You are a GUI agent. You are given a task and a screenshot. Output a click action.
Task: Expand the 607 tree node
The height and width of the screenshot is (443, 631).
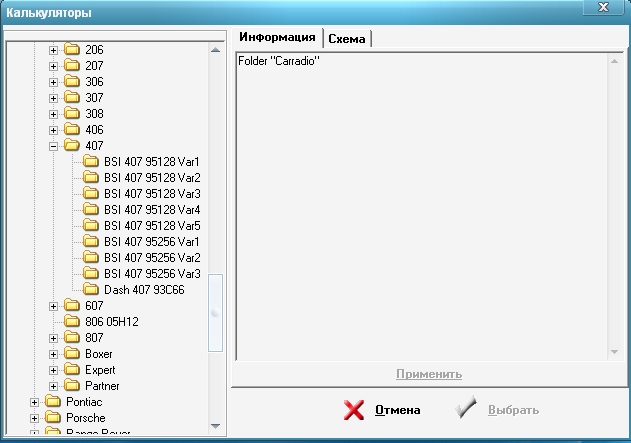pyautogui.click(x=53, y=307)
